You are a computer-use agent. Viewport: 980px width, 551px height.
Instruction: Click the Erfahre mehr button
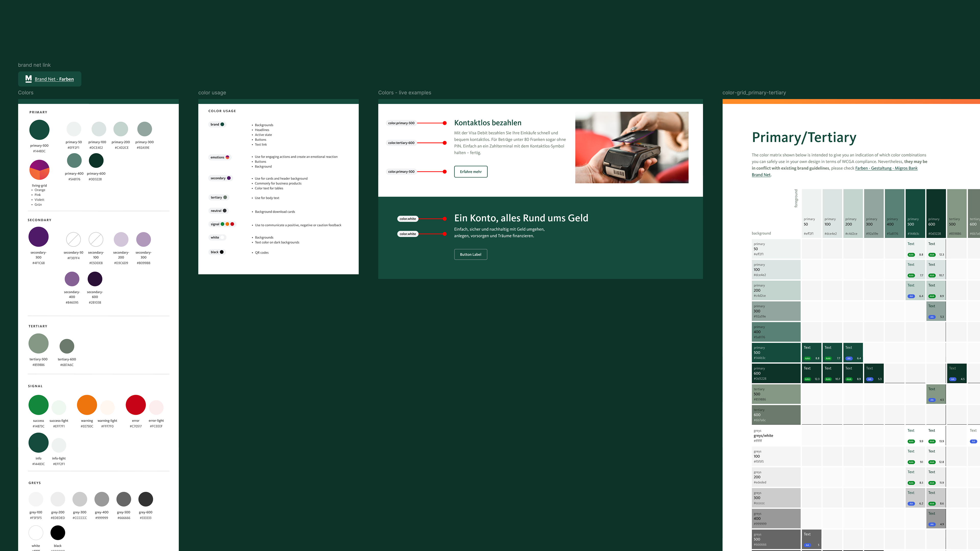point(471,171)
